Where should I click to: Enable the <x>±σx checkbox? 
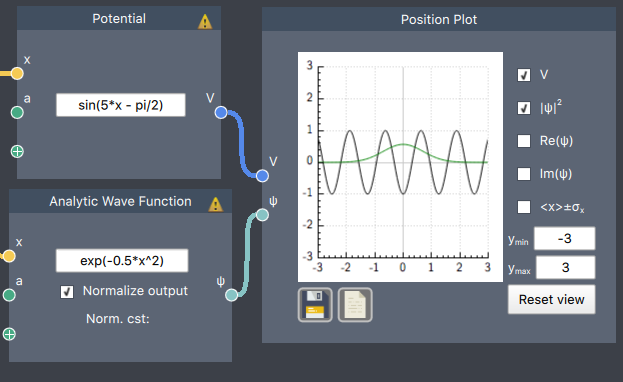(x=524, y=207)
